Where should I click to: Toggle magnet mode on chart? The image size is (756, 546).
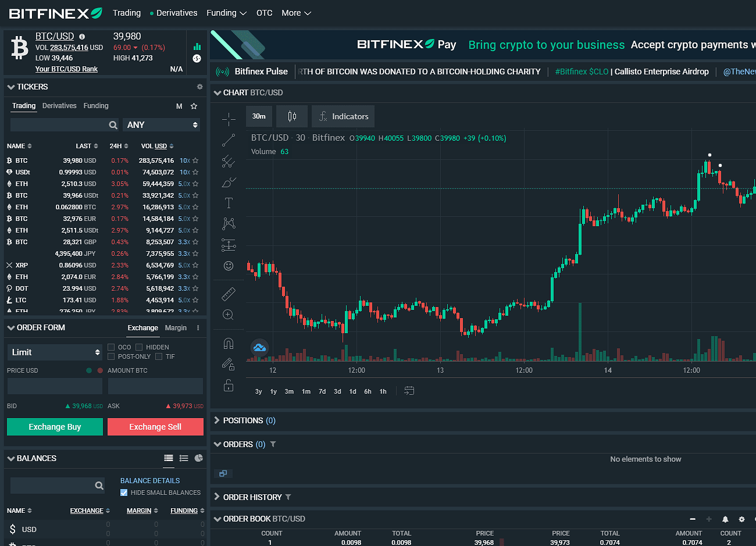pos(229,343)
